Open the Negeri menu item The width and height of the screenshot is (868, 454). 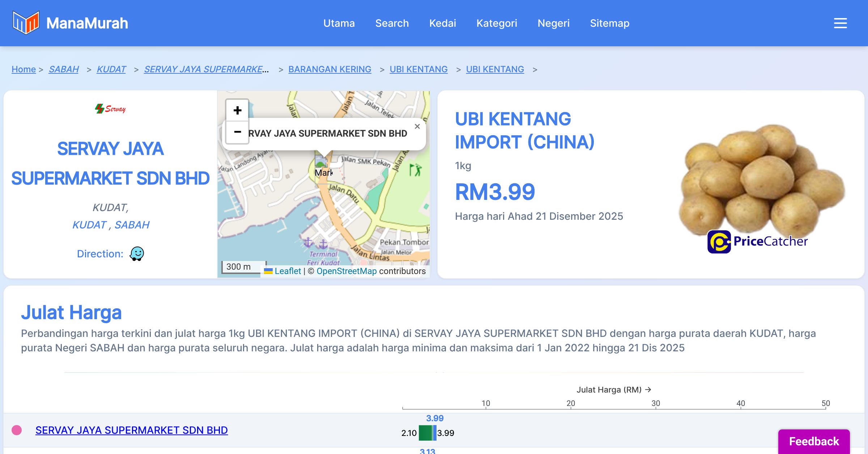(553, 23)
